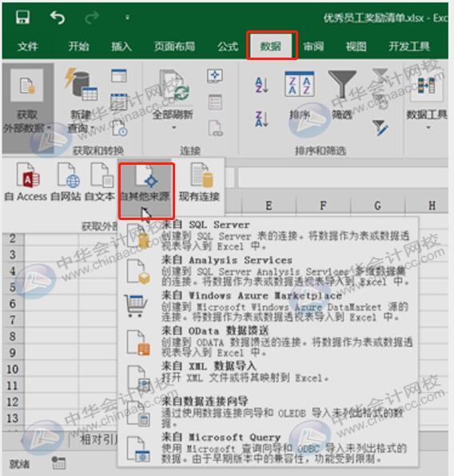This screenshot has height=476, width=454.
Task: Open the 审阅 tab
Action: point(313,46)
